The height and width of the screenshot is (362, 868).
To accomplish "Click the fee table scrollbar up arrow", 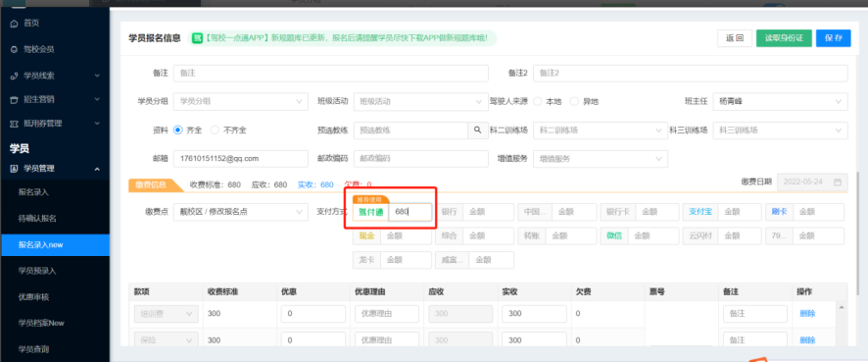I will (x=842, y=306).
